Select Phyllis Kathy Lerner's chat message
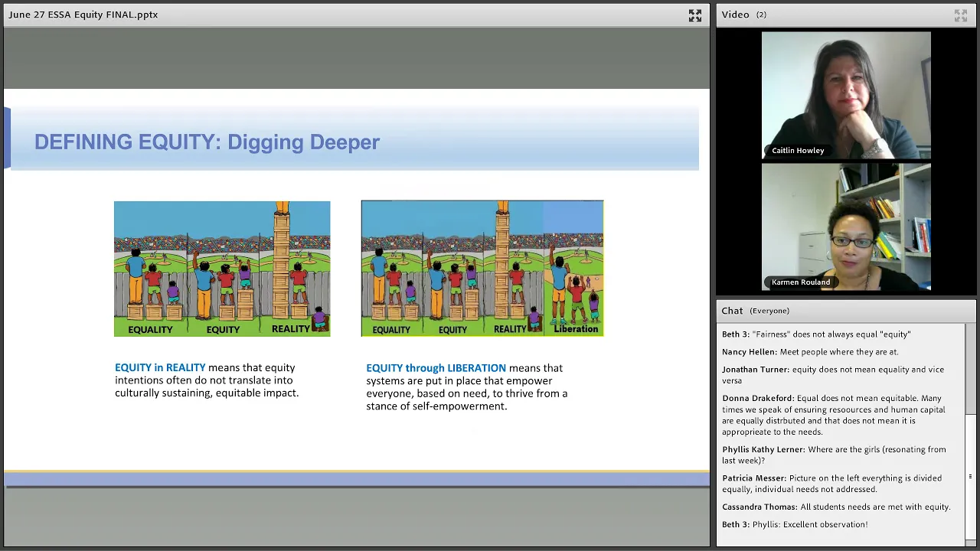 tap(834, 455)
